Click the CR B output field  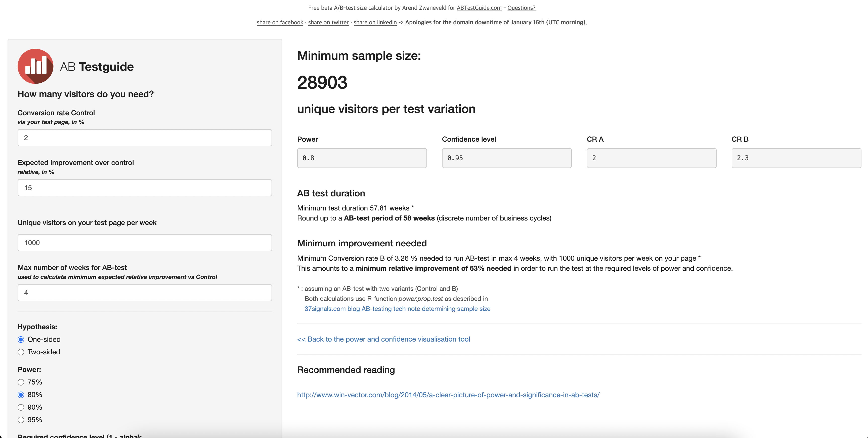[796, 158]
